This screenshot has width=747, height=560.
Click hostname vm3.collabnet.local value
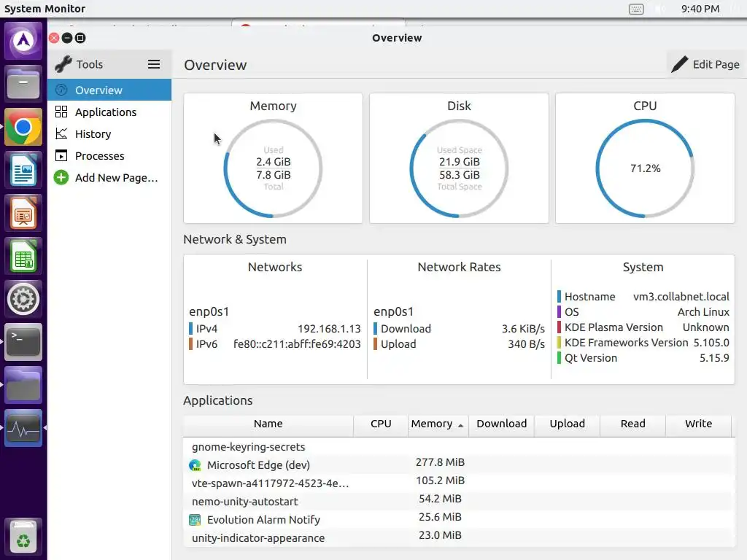pyautogui.click(x=681, y=296)
